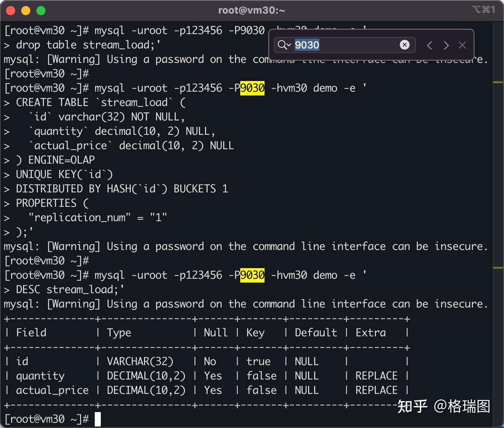Close the find bar with its X icon
The height and width of the screenshot is (428, 504).
click(462, 45)
